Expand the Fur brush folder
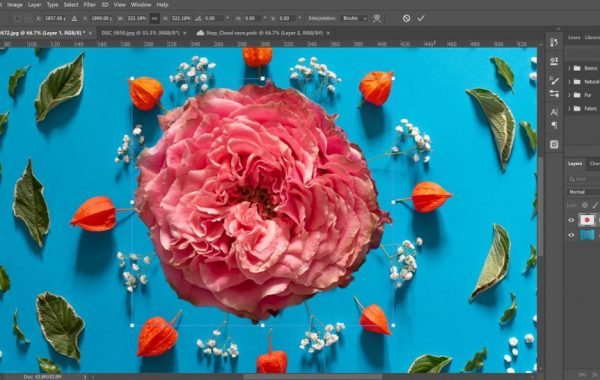 [x=569, y=95]
